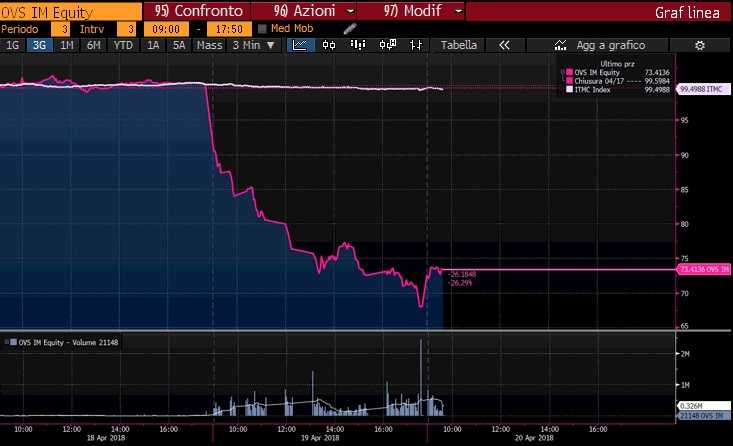The width and height of the screenshot is (733, 446).
Task: Select the candlestick chart icon
Action: 329,45
